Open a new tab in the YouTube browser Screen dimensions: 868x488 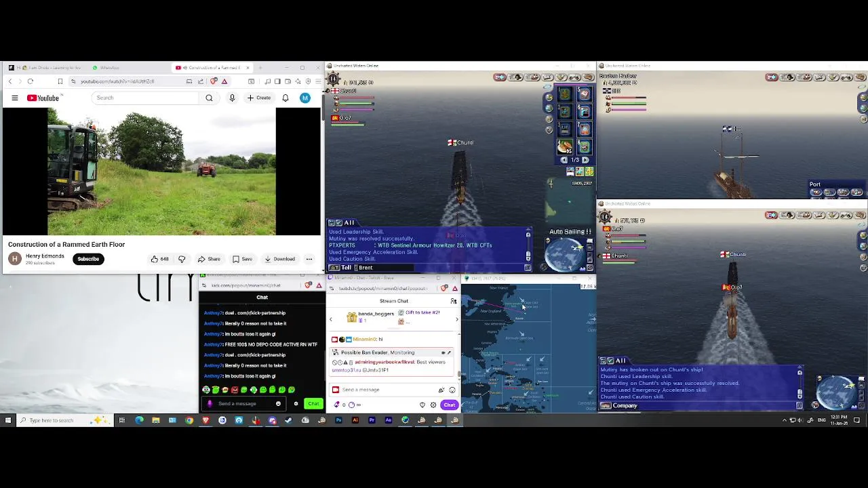click(260, 68)
